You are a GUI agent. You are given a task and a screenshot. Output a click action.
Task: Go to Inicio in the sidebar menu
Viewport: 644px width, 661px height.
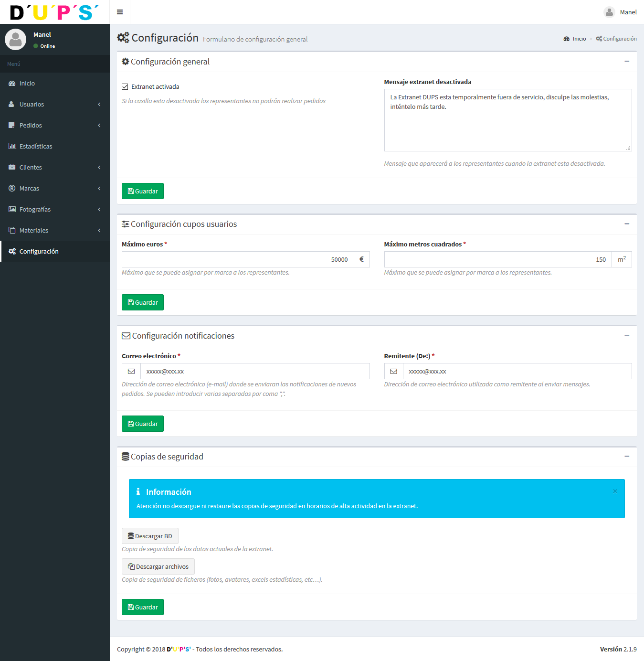pos(55,83)
